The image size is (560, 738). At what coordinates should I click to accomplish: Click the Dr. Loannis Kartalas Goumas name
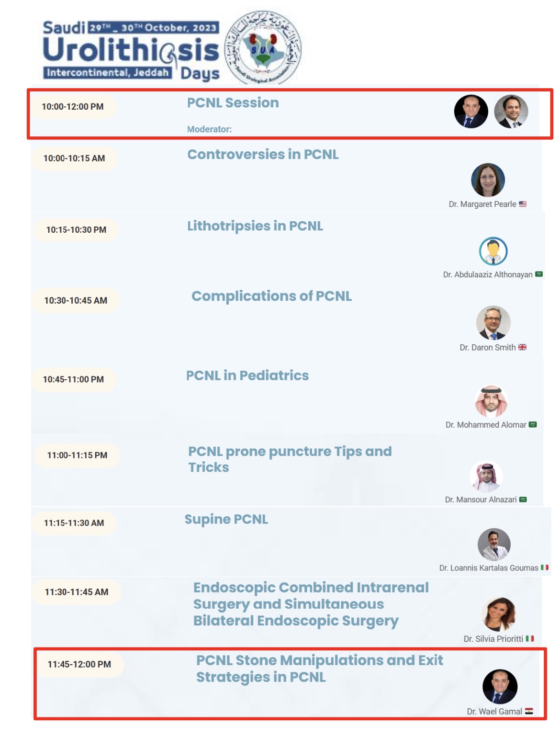pyautogui.click(x=489, y=568)
